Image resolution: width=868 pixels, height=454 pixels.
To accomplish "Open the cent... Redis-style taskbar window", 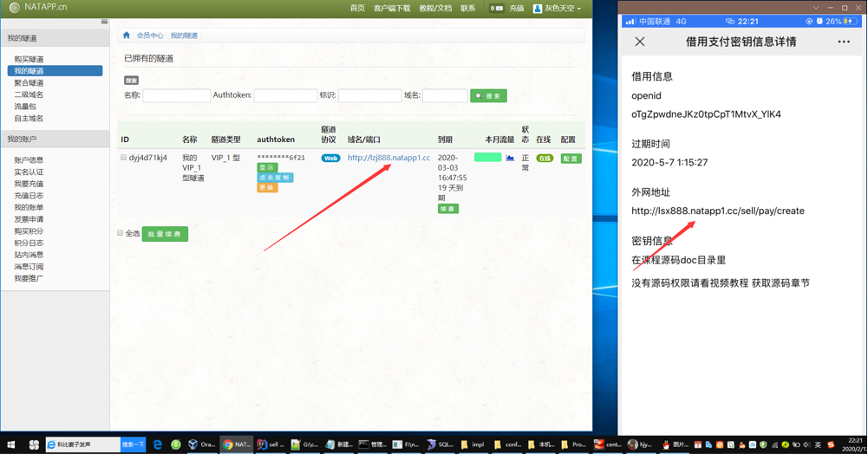I will 608,444.
